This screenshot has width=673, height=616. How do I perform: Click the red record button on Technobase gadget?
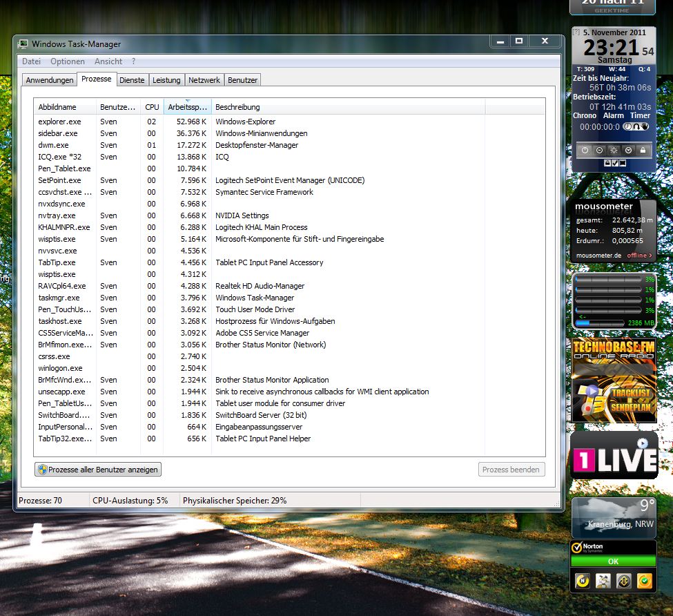click(x=588, y=408)
